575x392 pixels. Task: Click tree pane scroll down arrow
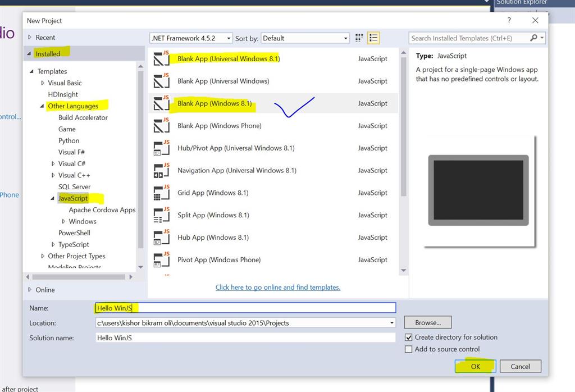click(x=140, y=267)
